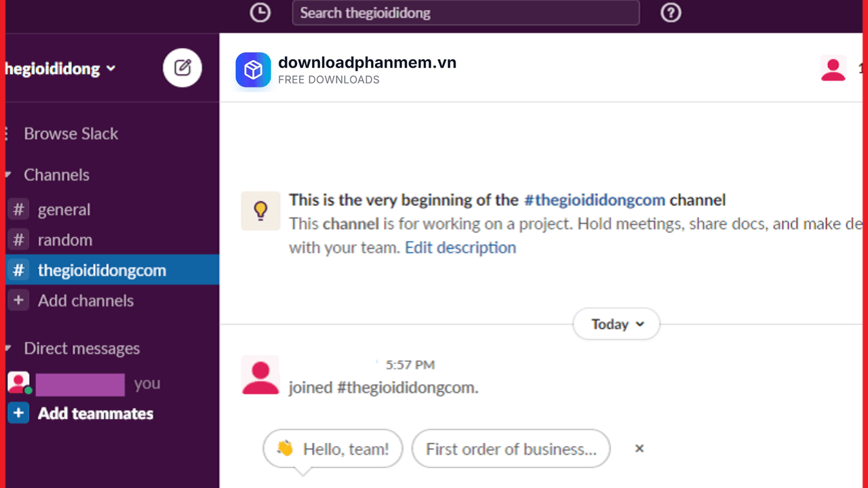Dismiss the suggested message prompts
Screen dimensions: 868x488
pyautogui.click(x=639, y=449)
